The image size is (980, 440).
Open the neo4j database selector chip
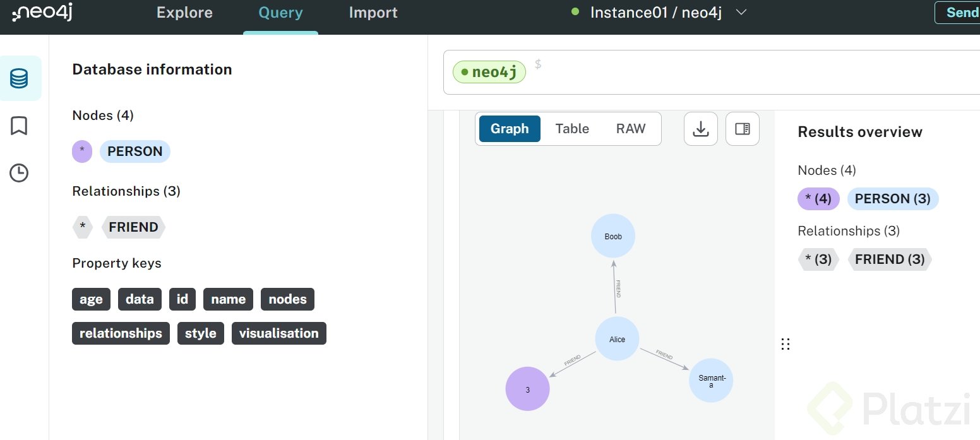coord(489,72)
